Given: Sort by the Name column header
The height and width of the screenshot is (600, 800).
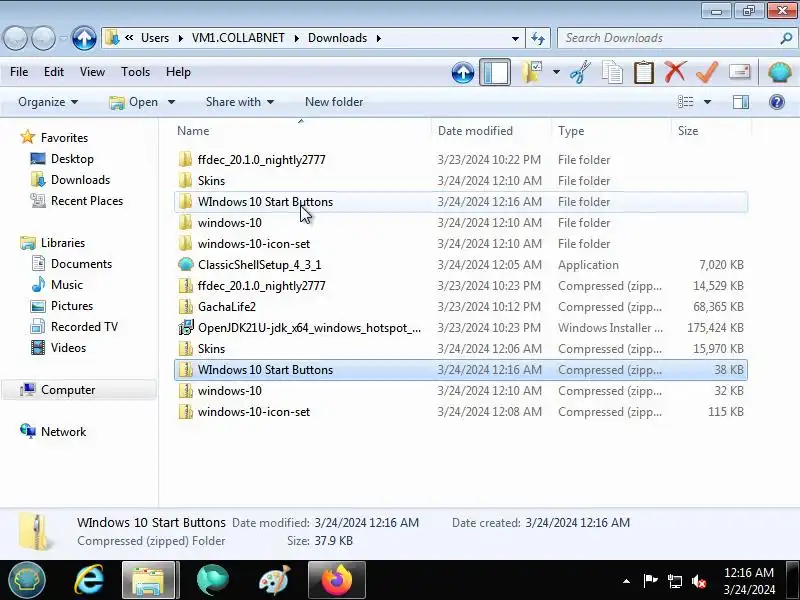Looking at the screenshot, I should [301, 131].
